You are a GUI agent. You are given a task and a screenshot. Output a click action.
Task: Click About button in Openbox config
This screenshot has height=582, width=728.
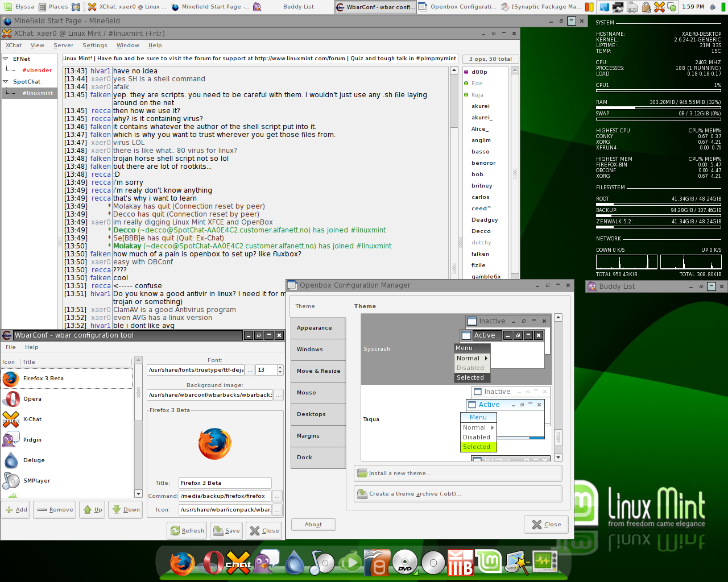click(313, 525)
